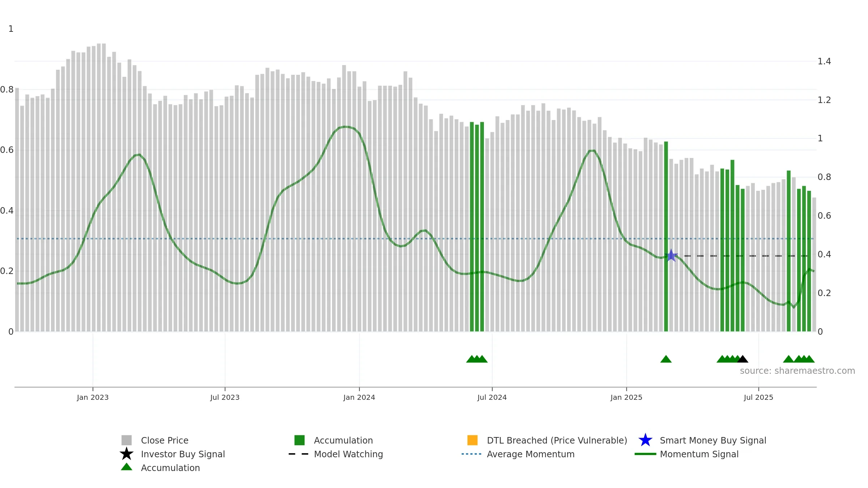Click the orange DTL Breached legend square
The height and width of the screenshot is (488, 868).
coord(472,440)
